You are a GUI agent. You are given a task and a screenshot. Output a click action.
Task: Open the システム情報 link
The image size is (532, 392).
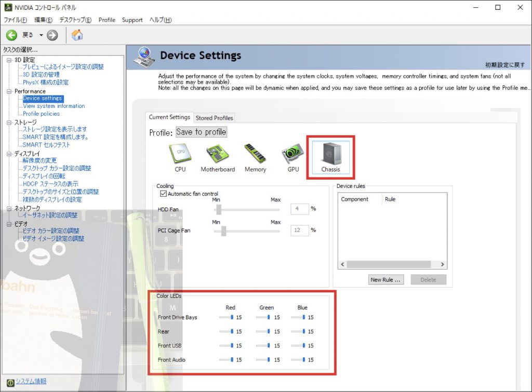click(x=31, y=381)
